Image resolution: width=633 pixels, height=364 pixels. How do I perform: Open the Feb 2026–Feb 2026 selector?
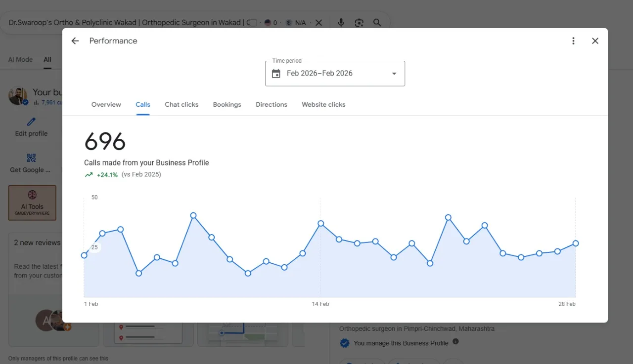point(335,74)
